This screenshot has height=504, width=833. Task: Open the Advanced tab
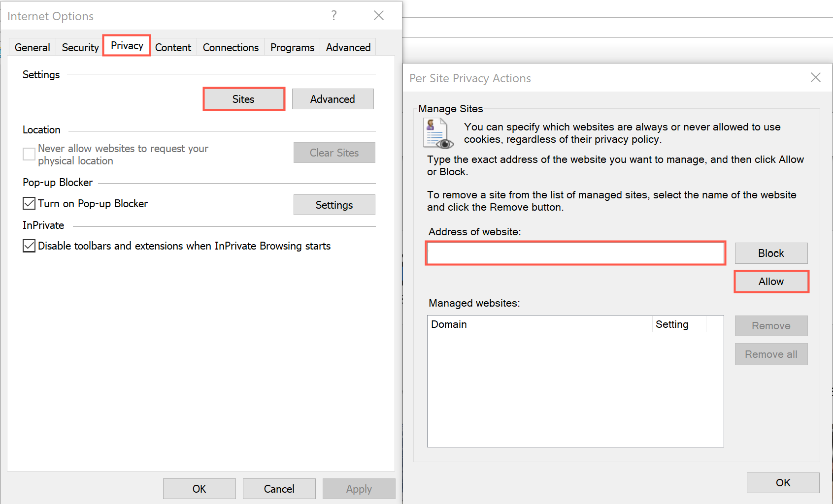click(348, 47)
